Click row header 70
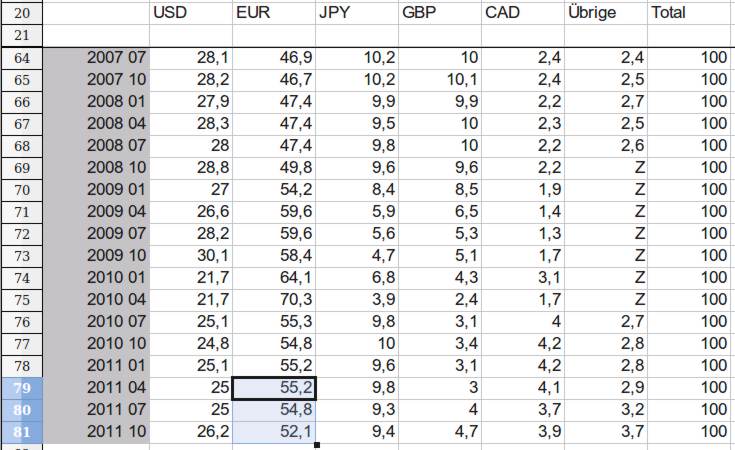This screenshot has height=450, width=735. coord(23,190)
